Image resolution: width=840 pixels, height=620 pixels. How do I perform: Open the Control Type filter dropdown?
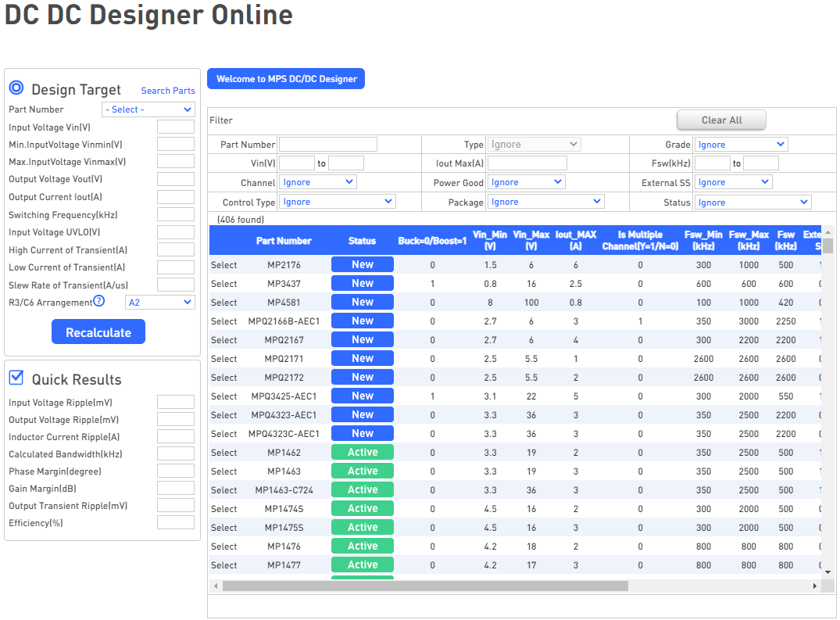[337, 201]
